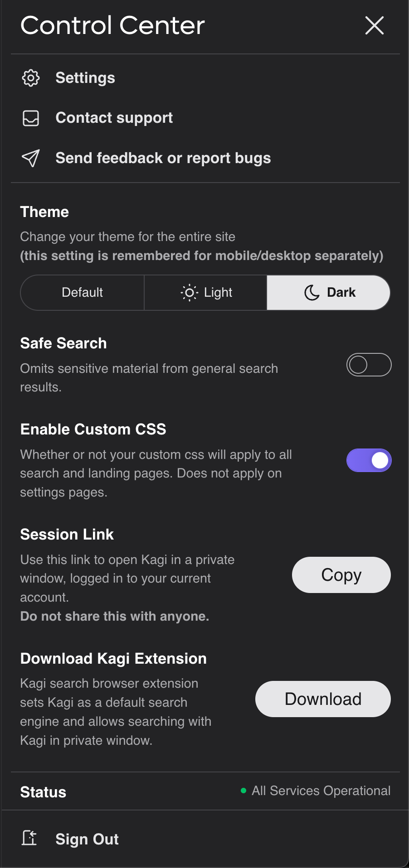
Task: Click the Sign Out door icon
Action: 30,838
